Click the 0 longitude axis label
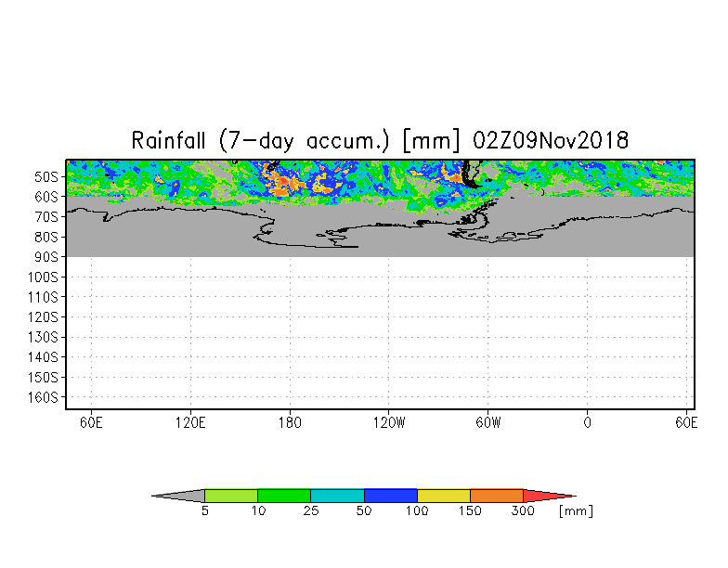 587,423
